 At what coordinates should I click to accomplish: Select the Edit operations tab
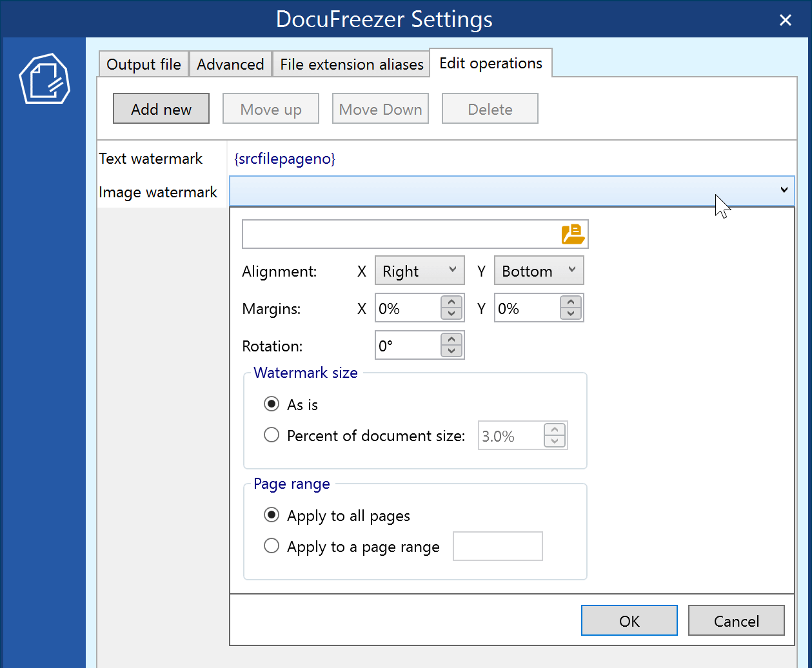tap(491, 63)
